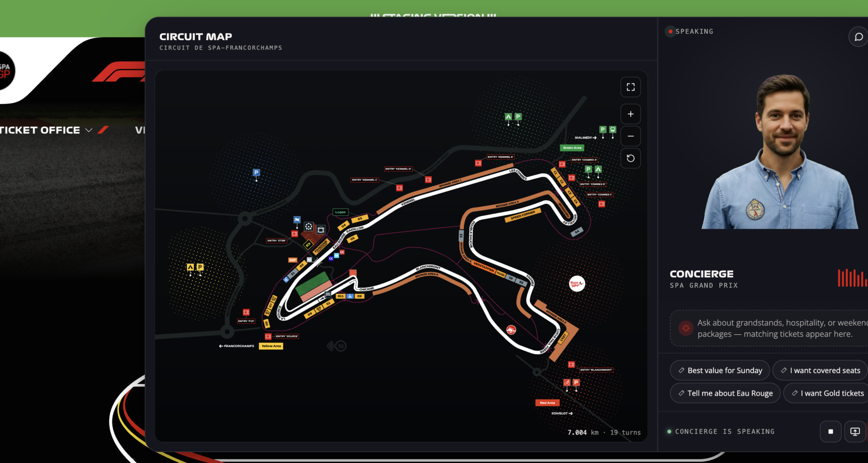Screen dimensions: 868x463
Task: Select grandstand S4 at Bruxelles
Action: (x=577, y=232)
